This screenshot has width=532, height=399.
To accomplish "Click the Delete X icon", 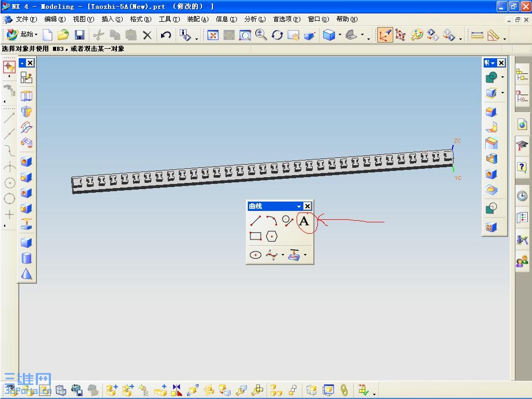I will click(x=147, y=35).
